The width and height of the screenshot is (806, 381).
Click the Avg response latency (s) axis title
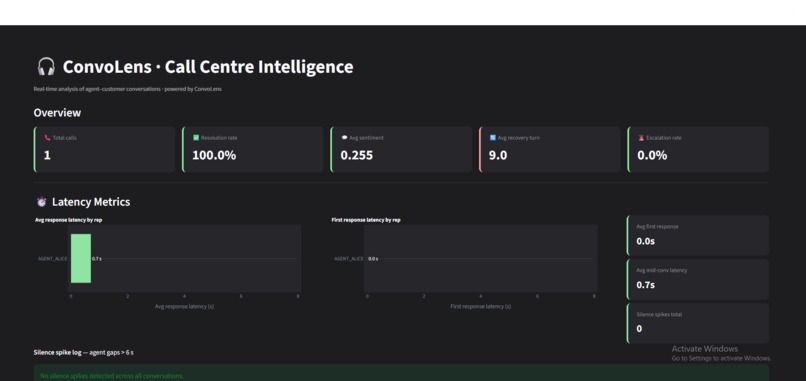(185, 306)
